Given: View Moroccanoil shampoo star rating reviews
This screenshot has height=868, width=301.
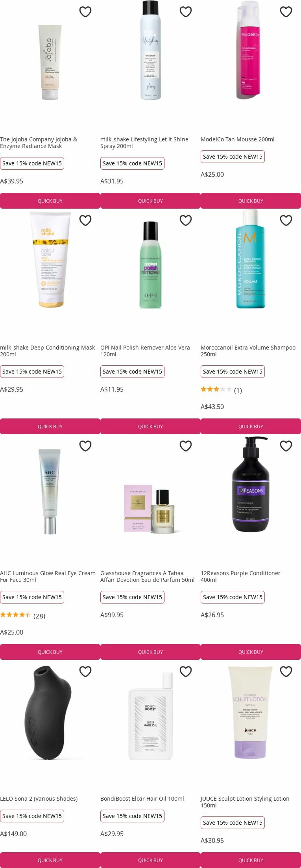Looking at the screenshot, I should [221, 390].
